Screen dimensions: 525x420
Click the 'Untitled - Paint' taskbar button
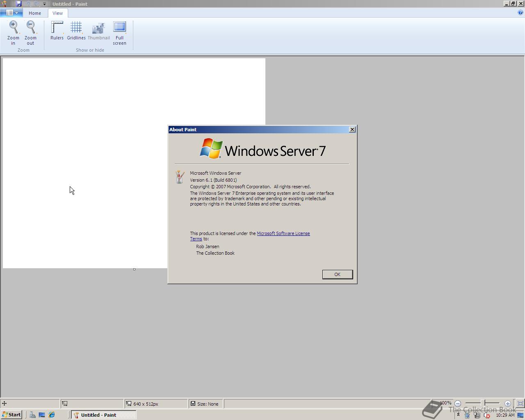click(x=104, y=415)
